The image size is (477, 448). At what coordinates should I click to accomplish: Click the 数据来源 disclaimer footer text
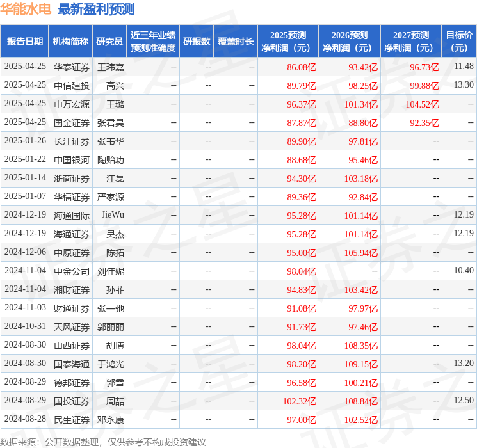[x=103, y=442]
